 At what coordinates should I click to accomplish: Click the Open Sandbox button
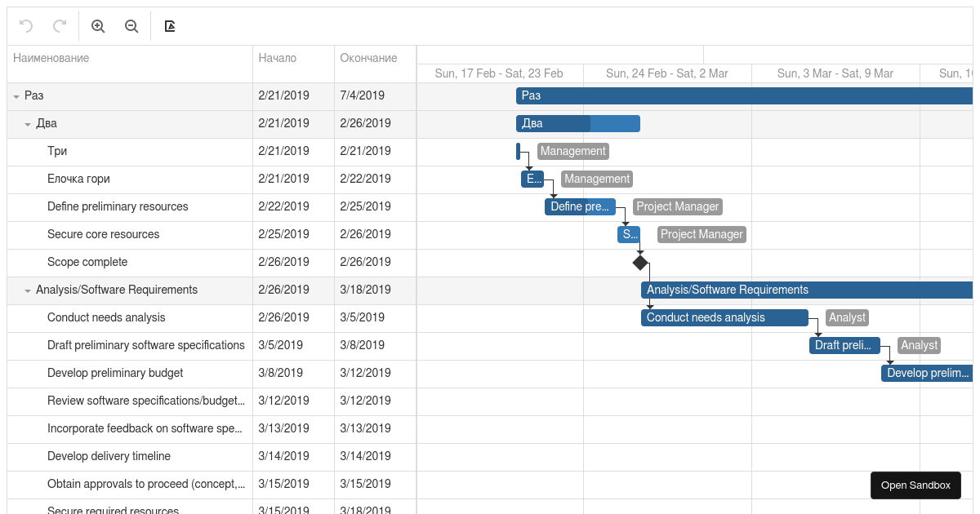click(915, 485)
